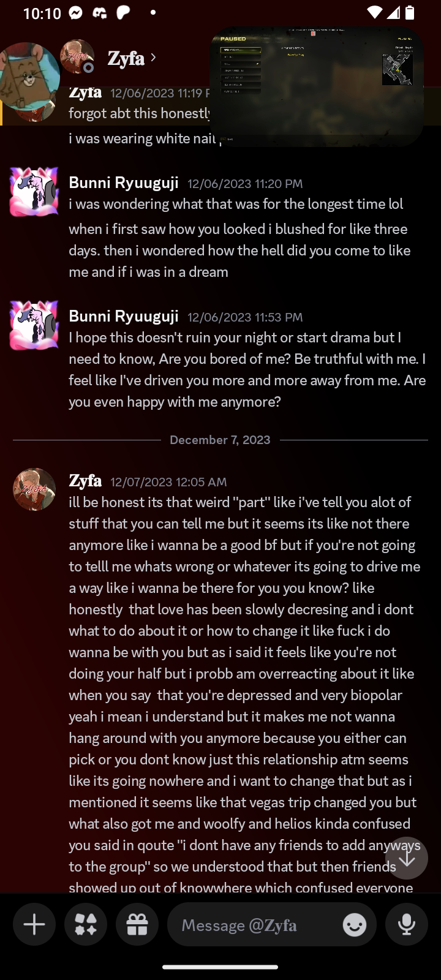
Task: Tap Bunni Ryuuguji username at 11:20 PM
Action: pyautogui.click(x=124, y=183)
